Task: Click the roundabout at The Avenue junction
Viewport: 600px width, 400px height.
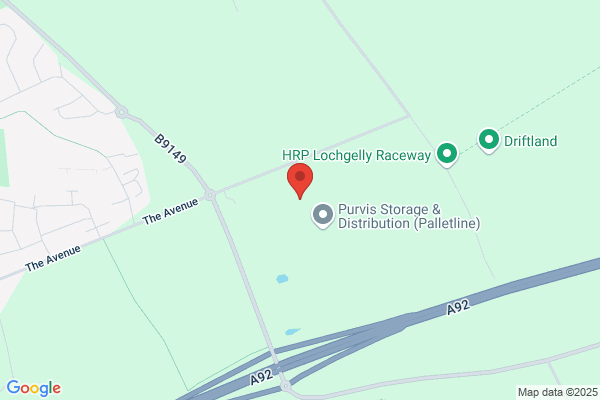Action: (210, 195)
